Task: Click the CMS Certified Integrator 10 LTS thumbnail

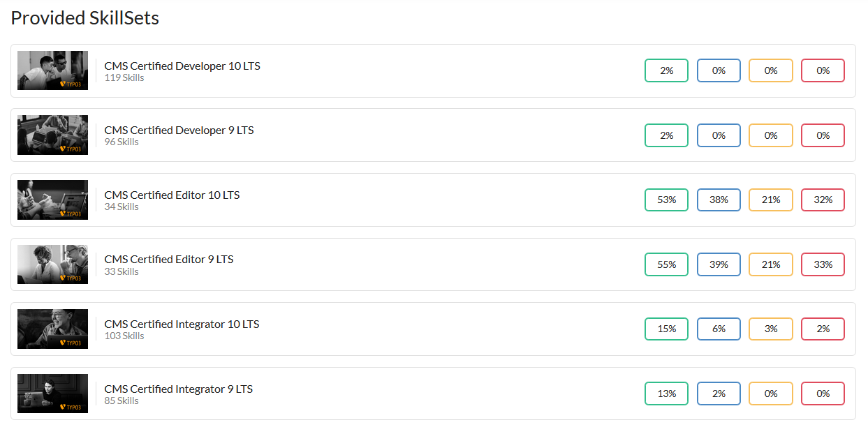Action: point(52,329)
